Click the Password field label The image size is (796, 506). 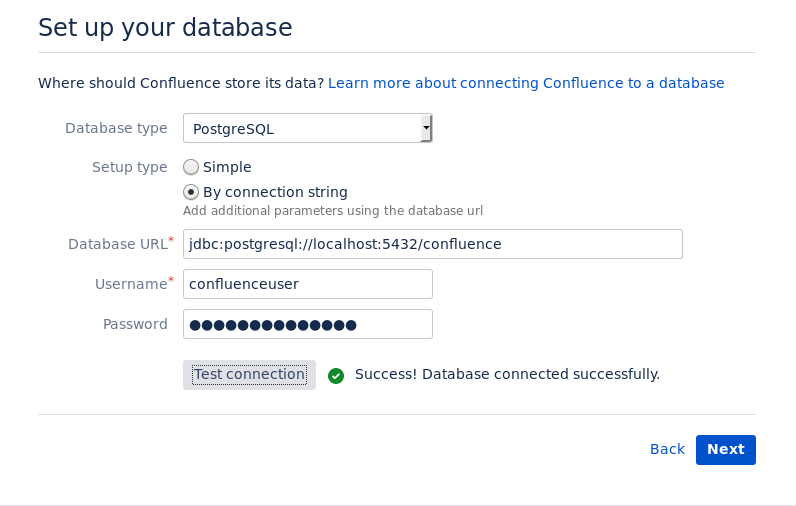point(135,324)
